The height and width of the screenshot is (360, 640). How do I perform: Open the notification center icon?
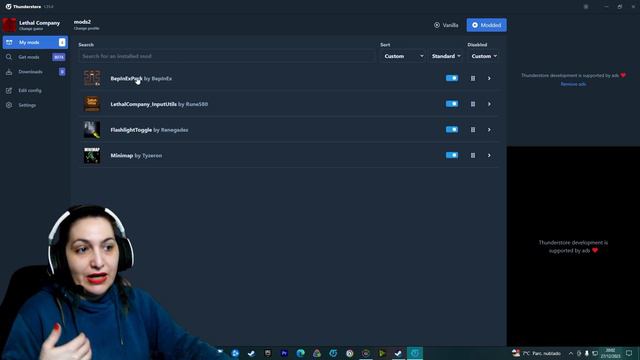tap(629, 353)
